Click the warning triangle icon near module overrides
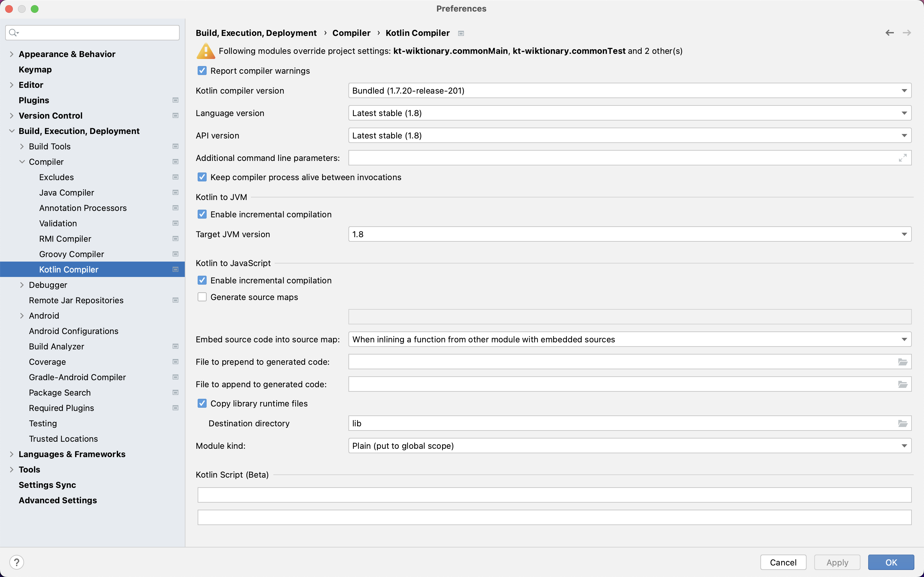 click(205, 51)
